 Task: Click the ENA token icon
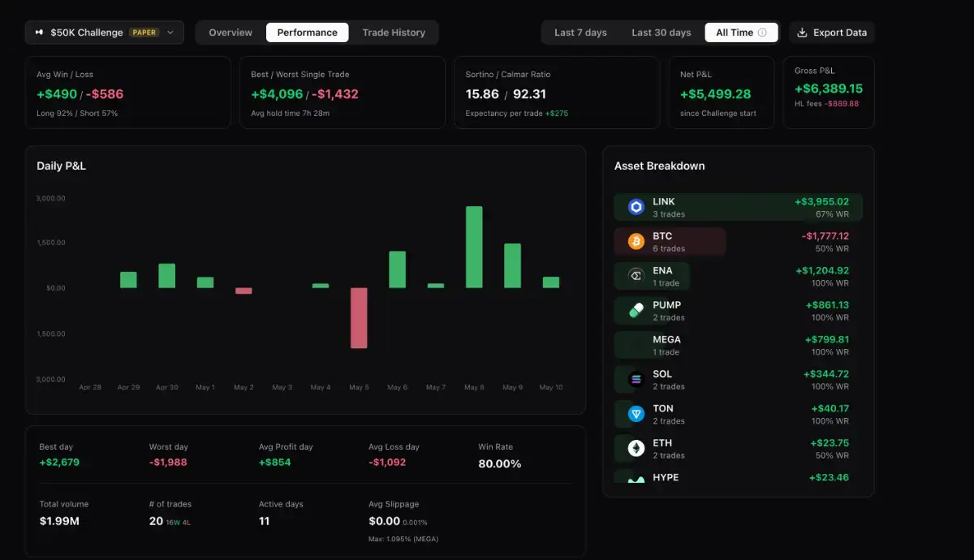tap(636, 276)
